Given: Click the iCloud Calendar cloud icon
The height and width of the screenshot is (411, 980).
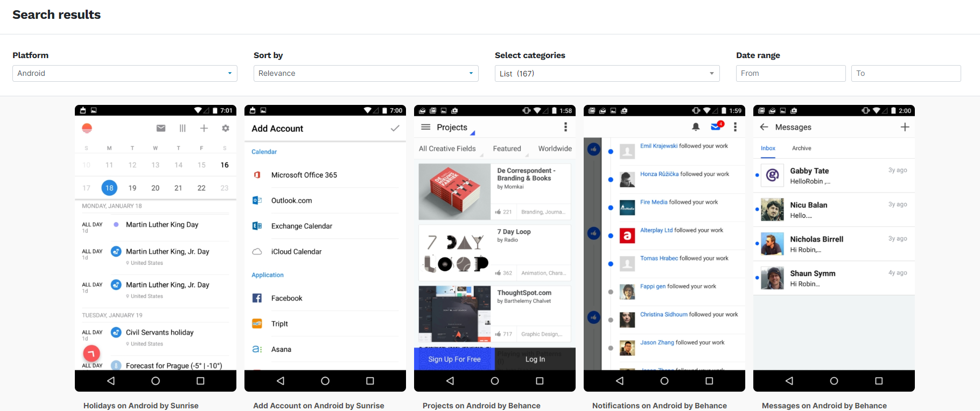Looking at the screenshot, I should click(257, 252).
